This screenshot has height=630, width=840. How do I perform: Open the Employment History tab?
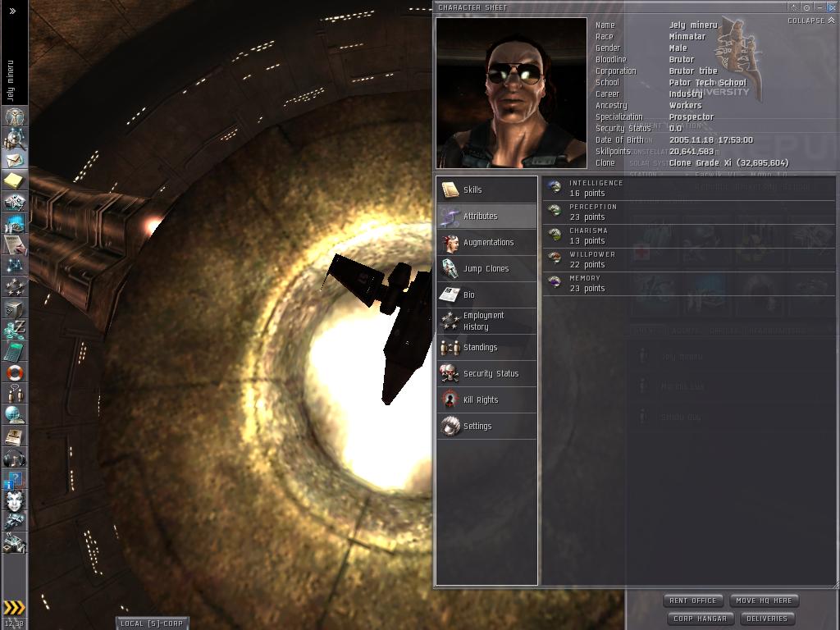(487, 321)
